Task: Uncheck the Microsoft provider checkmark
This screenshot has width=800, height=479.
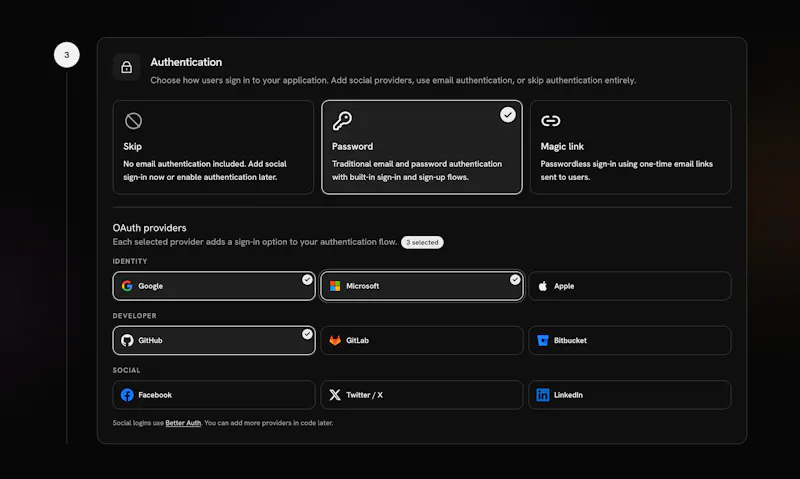Action: 515,280
